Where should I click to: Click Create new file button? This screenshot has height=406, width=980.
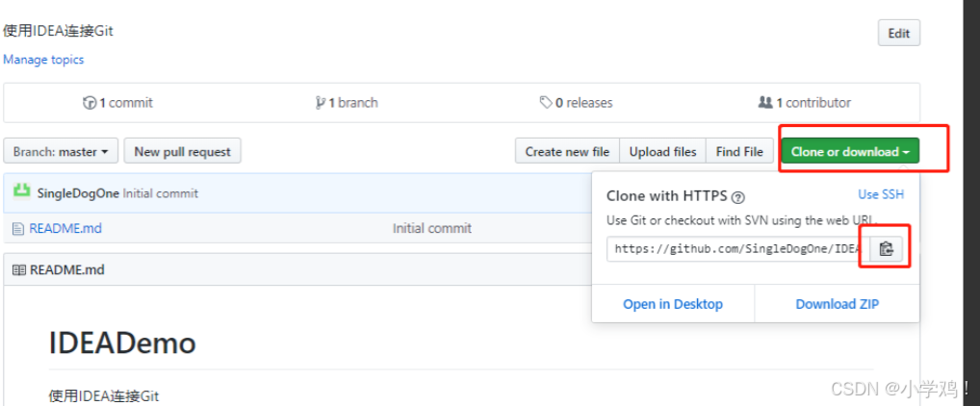[x=567, y=151]
